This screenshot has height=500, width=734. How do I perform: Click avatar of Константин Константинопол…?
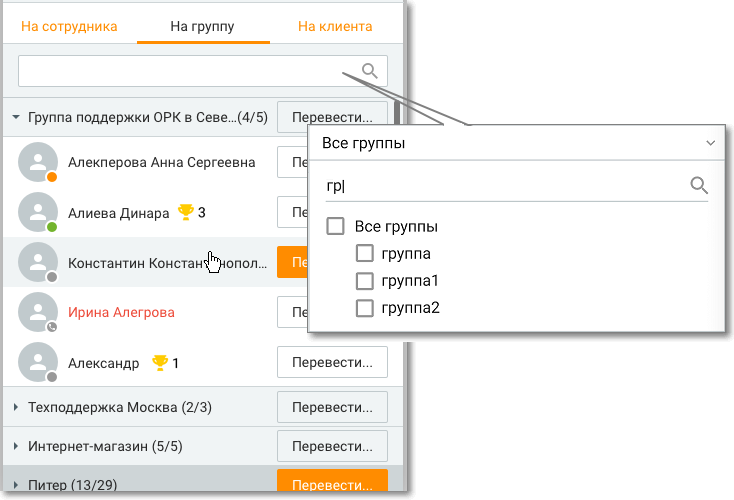point(38,262)
